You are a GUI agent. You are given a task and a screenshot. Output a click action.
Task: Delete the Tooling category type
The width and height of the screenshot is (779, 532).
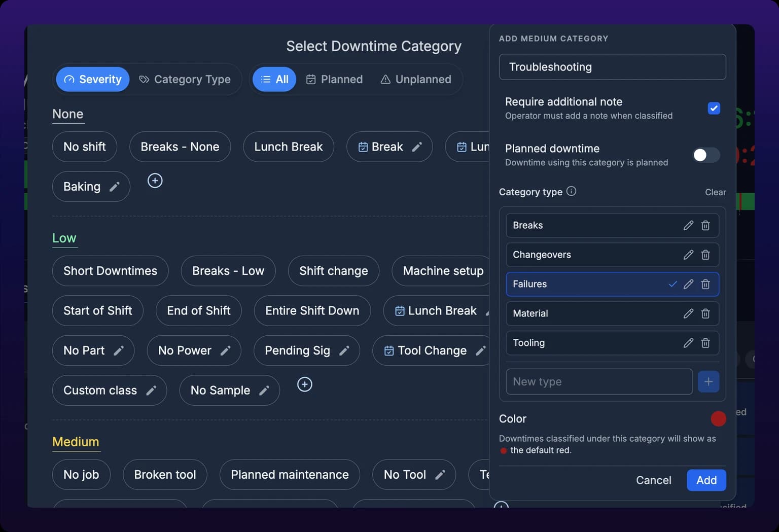pos(705,343)
